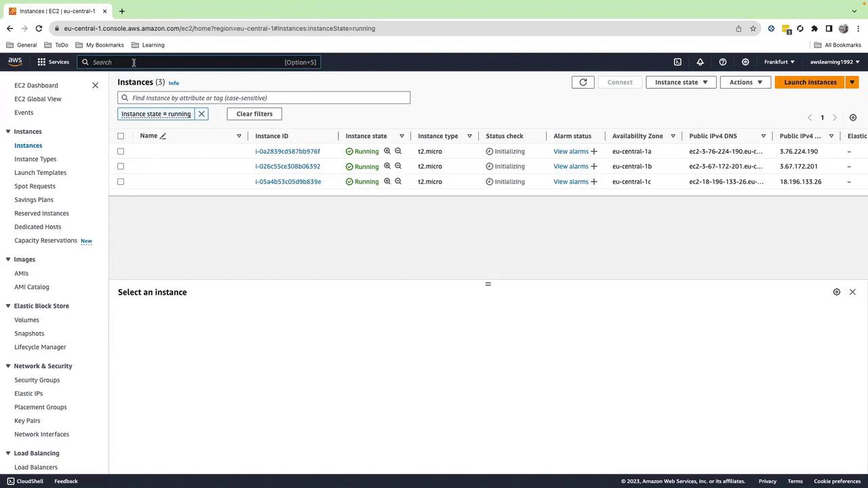Add alarm plus icon for eu-central-1b instance

point(594,166)
